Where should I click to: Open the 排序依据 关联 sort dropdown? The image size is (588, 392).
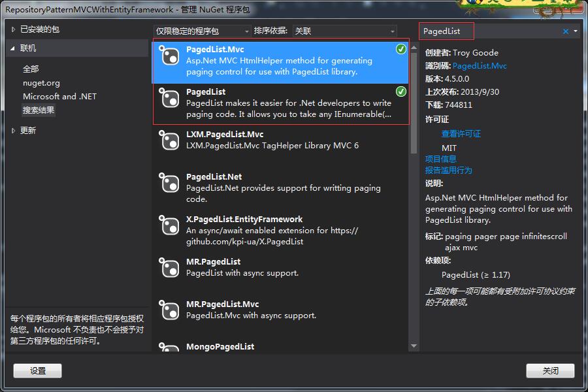[x=344, y=31]
